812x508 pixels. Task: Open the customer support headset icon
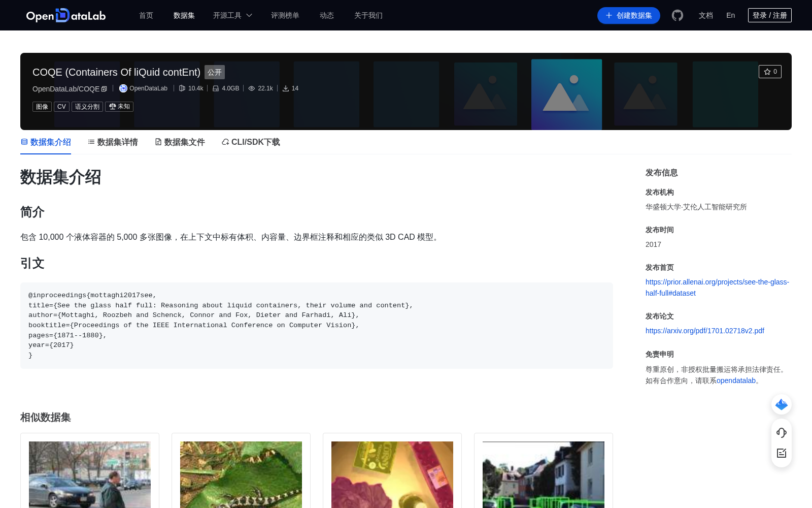tap(782, 433)
